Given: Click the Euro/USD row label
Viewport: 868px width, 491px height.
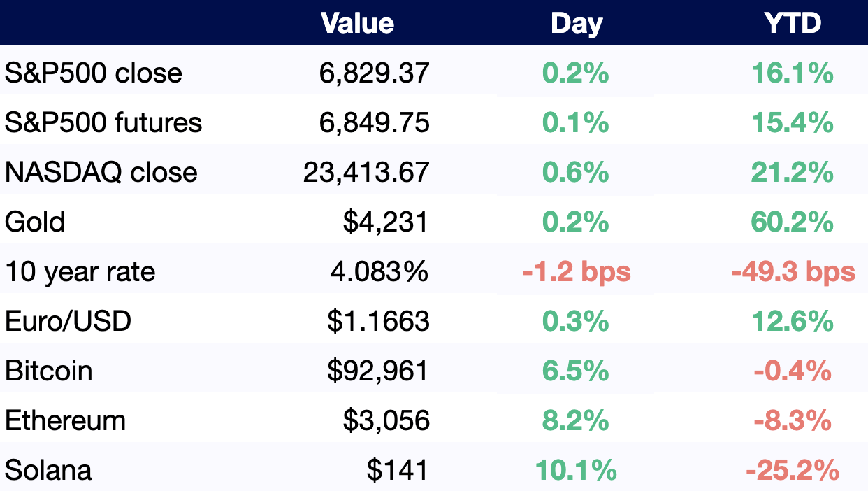Looking at the screenshot, I should pyautogui.click(x=68, y=321).
